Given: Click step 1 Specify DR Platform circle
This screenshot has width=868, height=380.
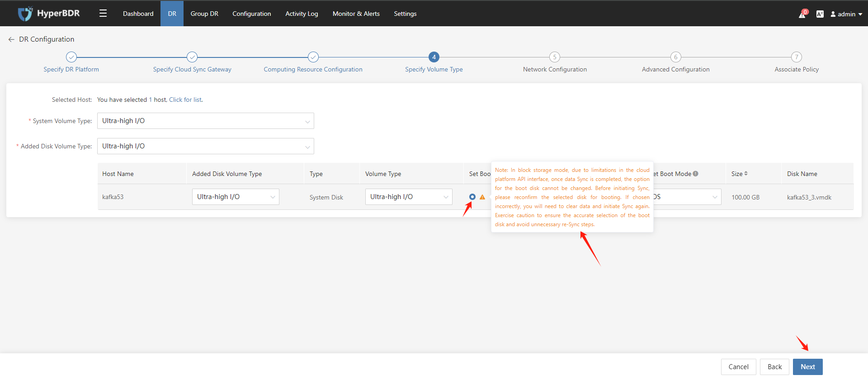Looking at the screenshot, I should click(x=71, y=57).
